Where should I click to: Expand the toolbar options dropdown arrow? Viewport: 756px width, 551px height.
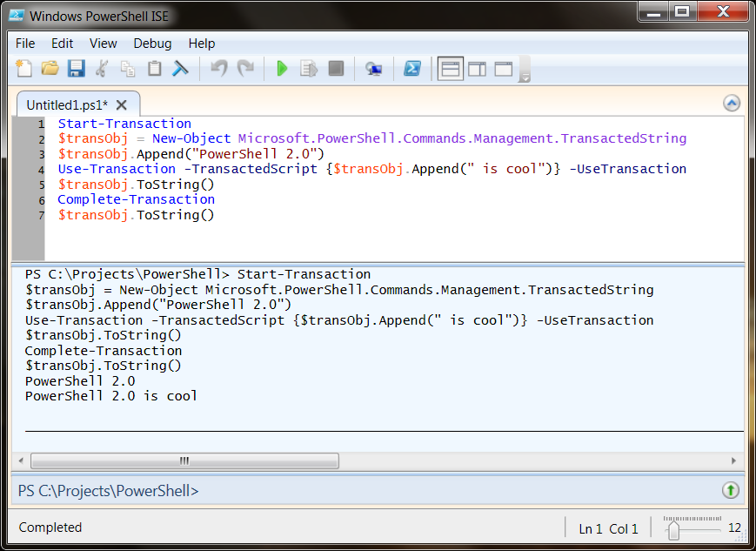(x=525, y=77)
